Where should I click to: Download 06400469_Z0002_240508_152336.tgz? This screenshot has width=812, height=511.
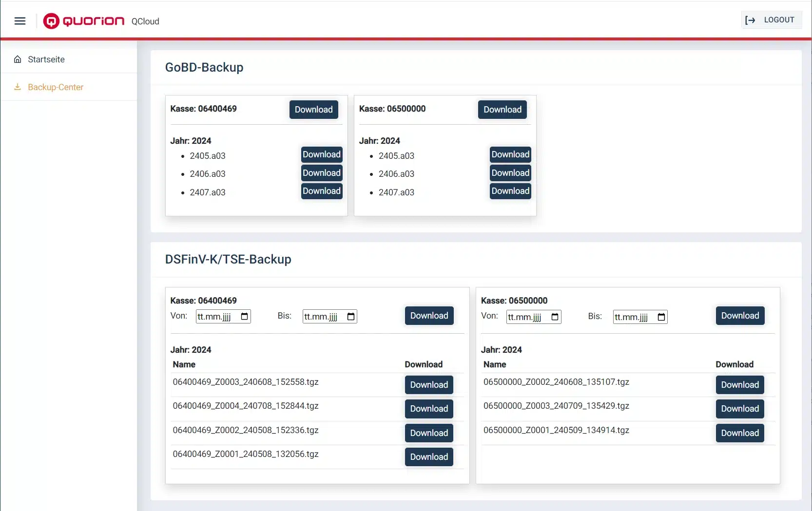click(x=429, y=433)
